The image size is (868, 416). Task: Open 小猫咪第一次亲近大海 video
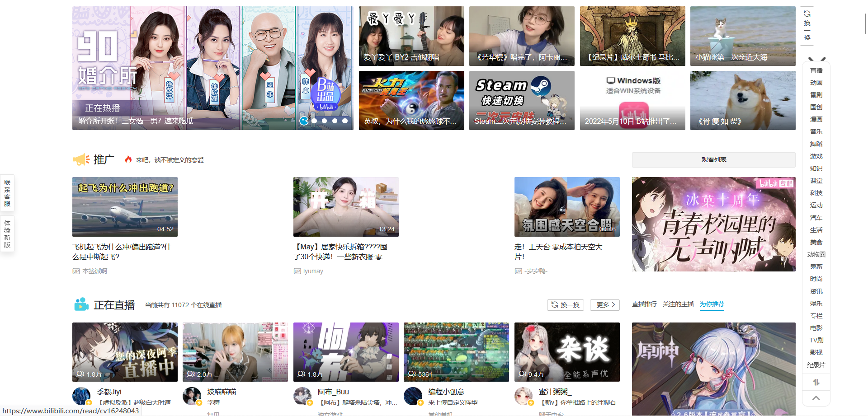point(743,36)
